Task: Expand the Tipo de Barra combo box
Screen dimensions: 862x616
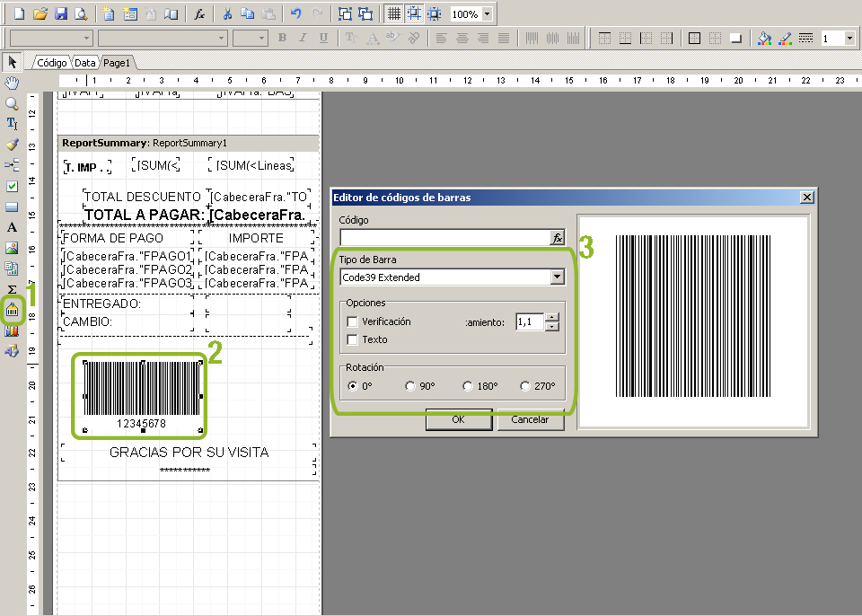Action: coord(558,277)
